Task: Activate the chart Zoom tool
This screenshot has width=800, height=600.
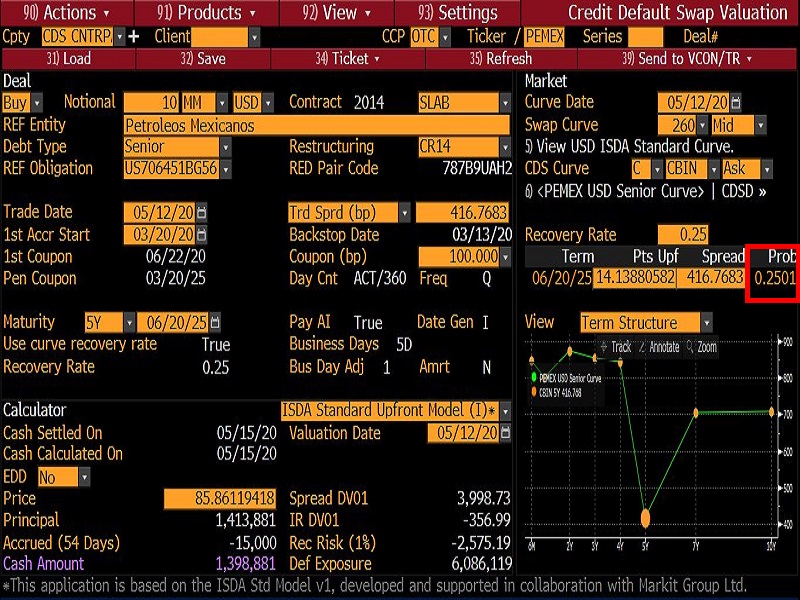Action: (x=701, y=347)
